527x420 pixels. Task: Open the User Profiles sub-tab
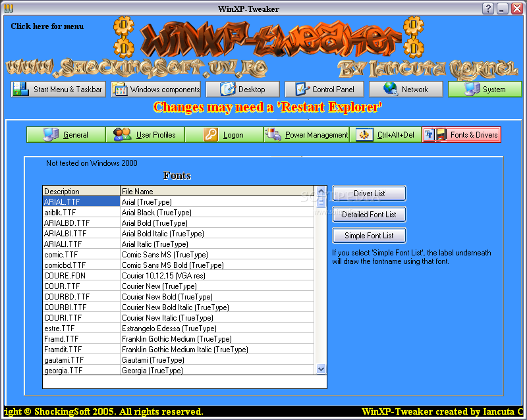145,135
